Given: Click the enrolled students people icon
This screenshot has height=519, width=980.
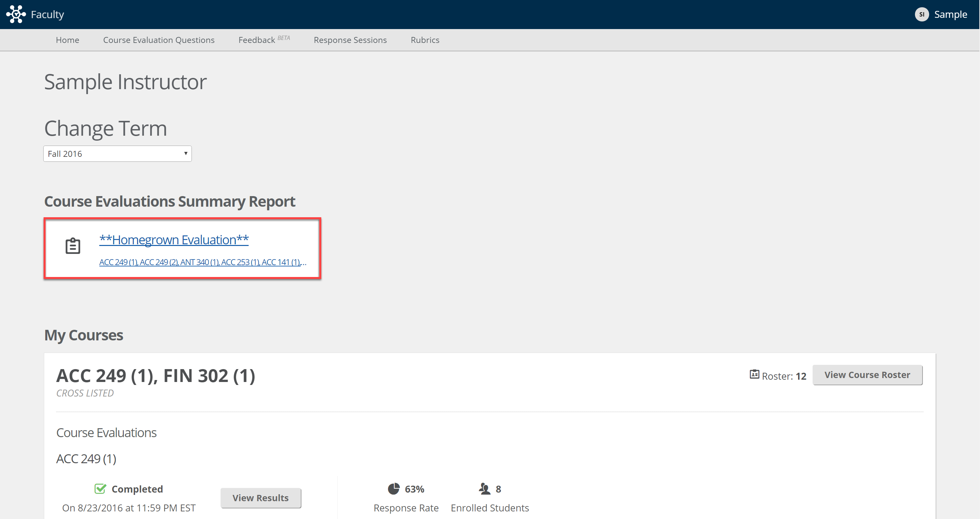Looking at the screenshot, I should click(484, 489).
